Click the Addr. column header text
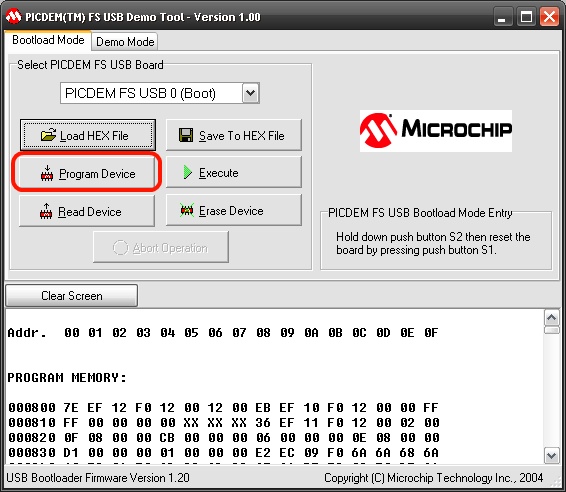The height and width of the screenshot is (492, 566). click(27, 332)
